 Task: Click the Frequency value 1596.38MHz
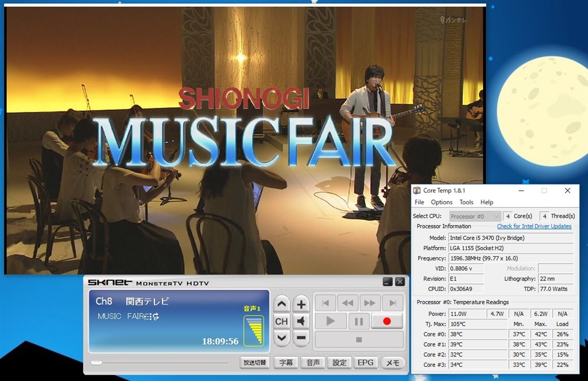(510, 258)
